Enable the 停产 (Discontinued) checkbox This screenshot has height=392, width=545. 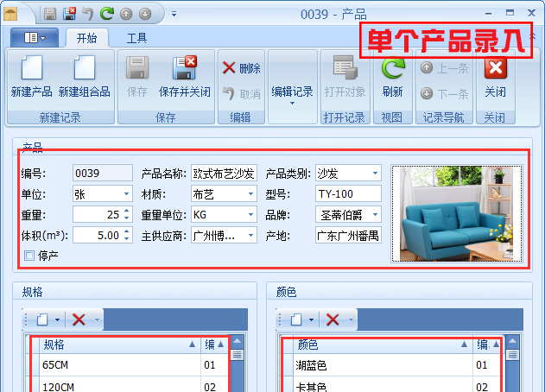click(30, 256)
